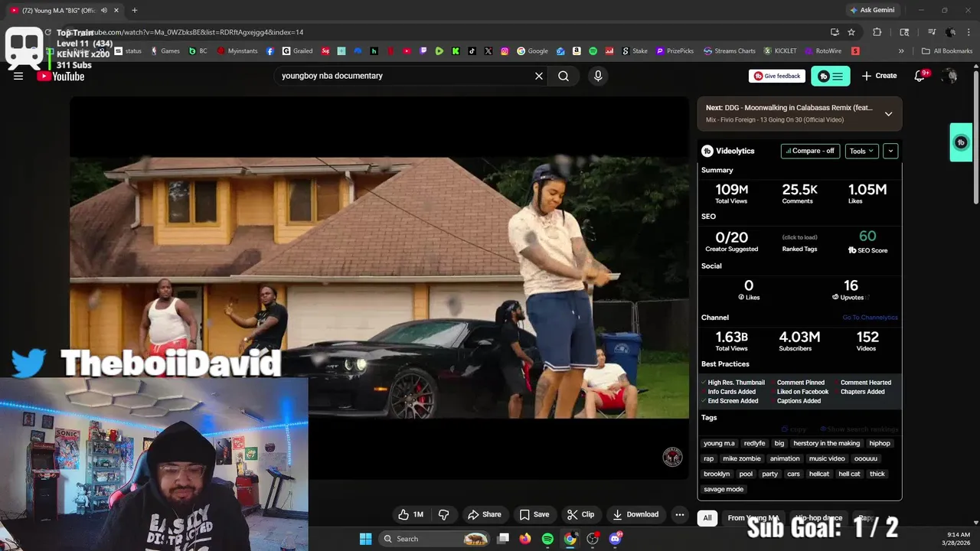Click the 'brooklyn' tag

point(717,474)
